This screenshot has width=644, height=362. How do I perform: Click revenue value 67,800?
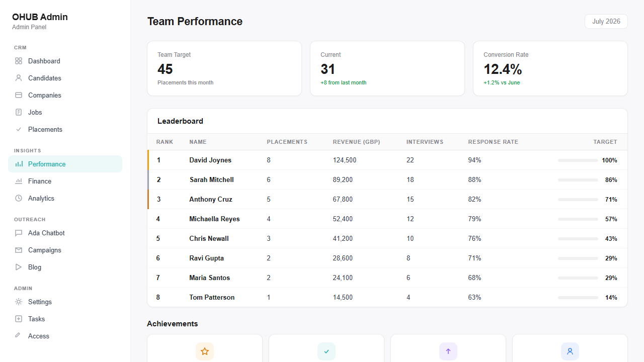pos(343,199)
